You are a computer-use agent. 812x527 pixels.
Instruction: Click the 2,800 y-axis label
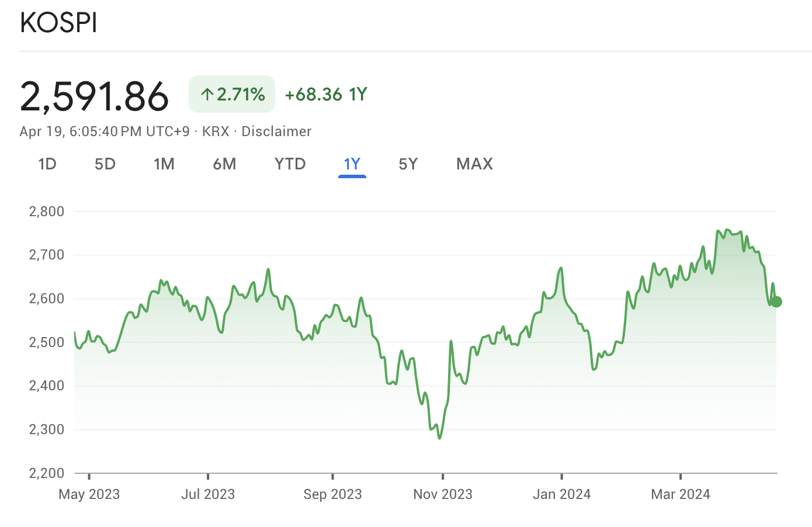pyautogui.click(x=47, y=212)
